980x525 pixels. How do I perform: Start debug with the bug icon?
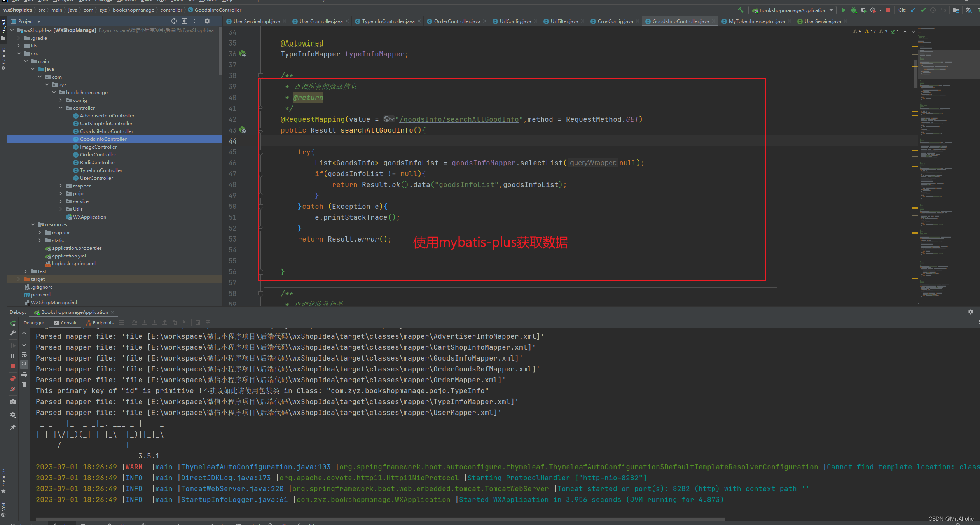point(854,10)
